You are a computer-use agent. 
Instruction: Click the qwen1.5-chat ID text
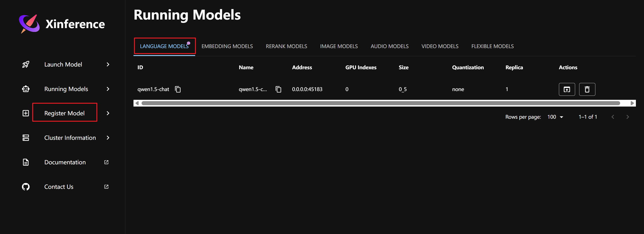pyautogui.click(x=153, y=89)
